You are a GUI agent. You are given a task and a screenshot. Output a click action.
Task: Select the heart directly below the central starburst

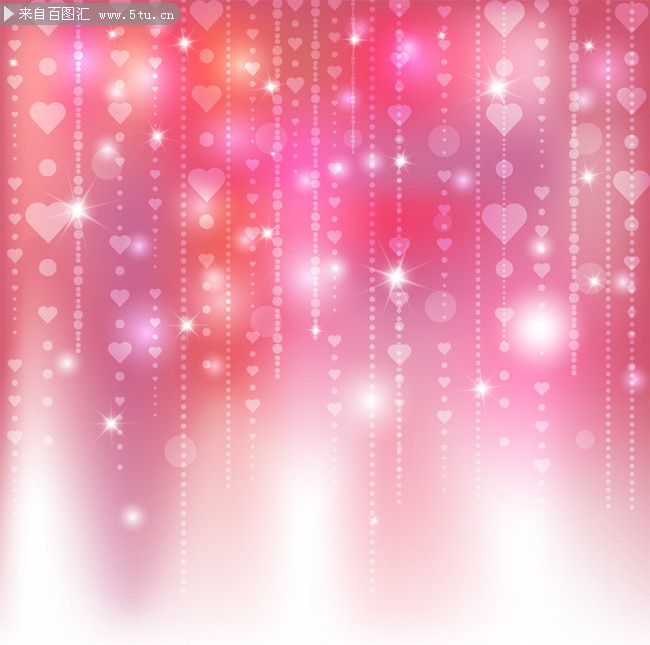[x=399, y=298]
